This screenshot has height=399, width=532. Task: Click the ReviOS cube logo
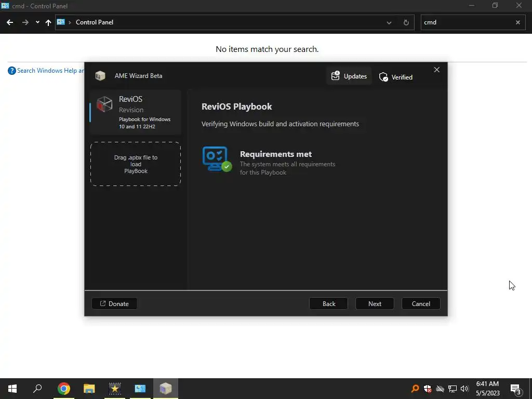[x=104, y=103]
